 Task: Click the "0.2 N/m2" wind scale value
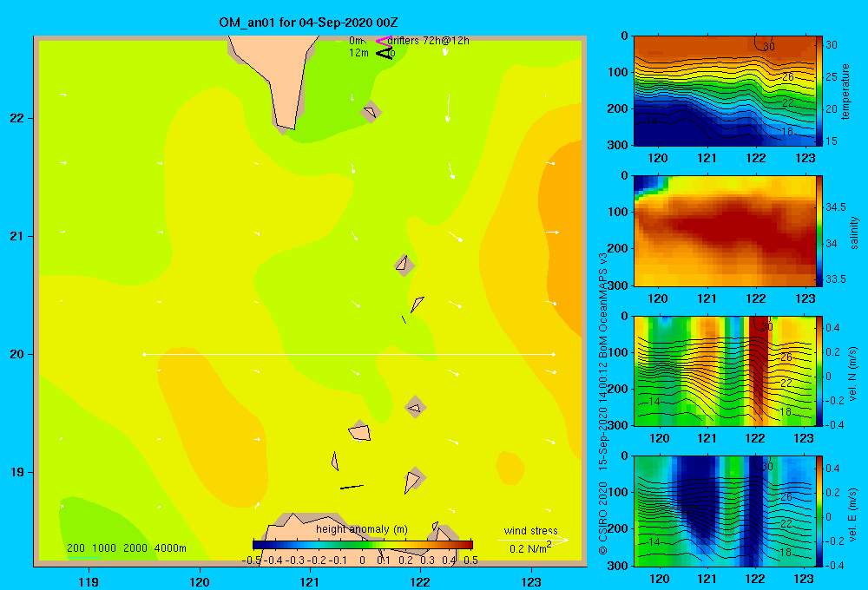pos(529,548)
